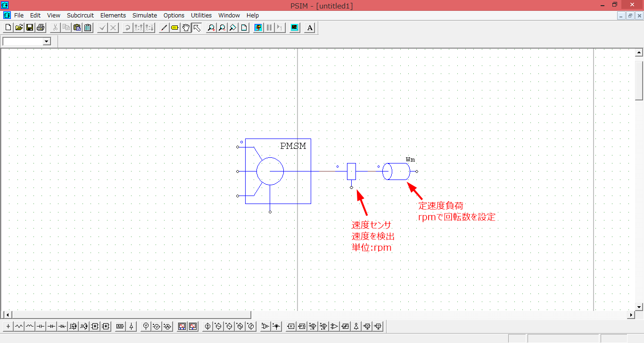644x343 pixels.
Task: Toggle the hand pan mode
Action: pyautogui.click(x=186, y=27)
